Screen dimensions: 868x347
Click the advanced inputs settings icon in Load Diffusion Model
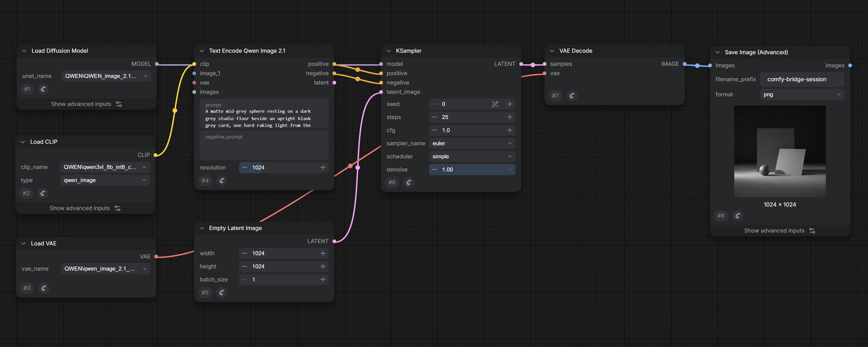(x=119, y=104)
